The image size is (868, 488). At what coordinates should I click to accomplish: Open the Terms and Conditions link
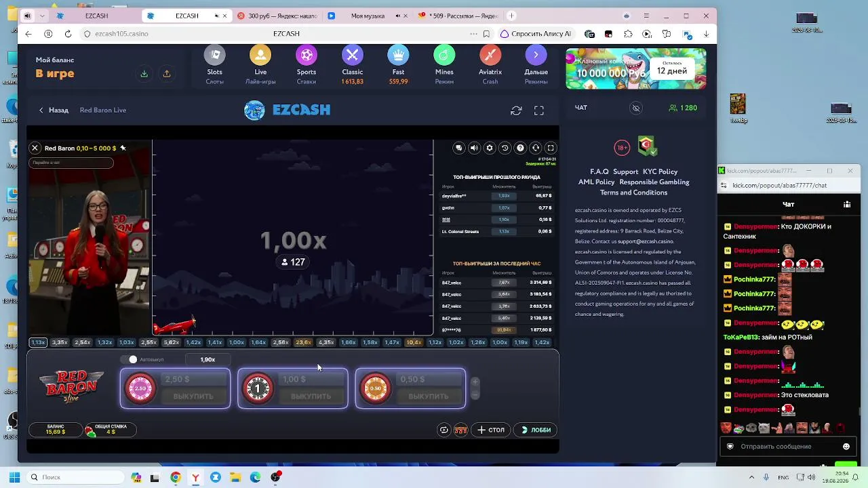pos(633,192)
